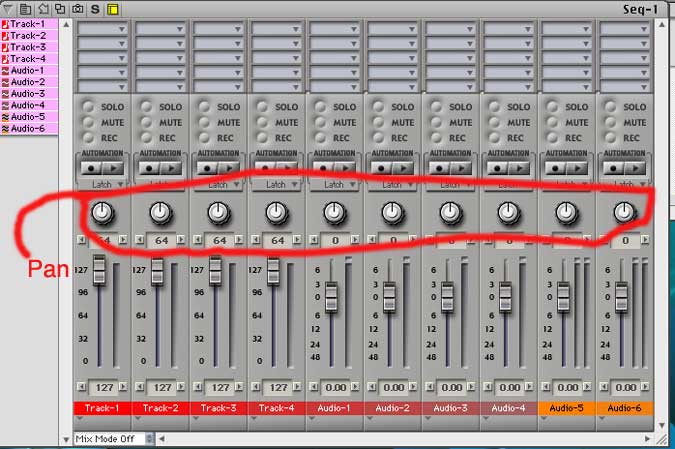
Task: Click the pan knob on Audio-1
Action: [334, 212]
